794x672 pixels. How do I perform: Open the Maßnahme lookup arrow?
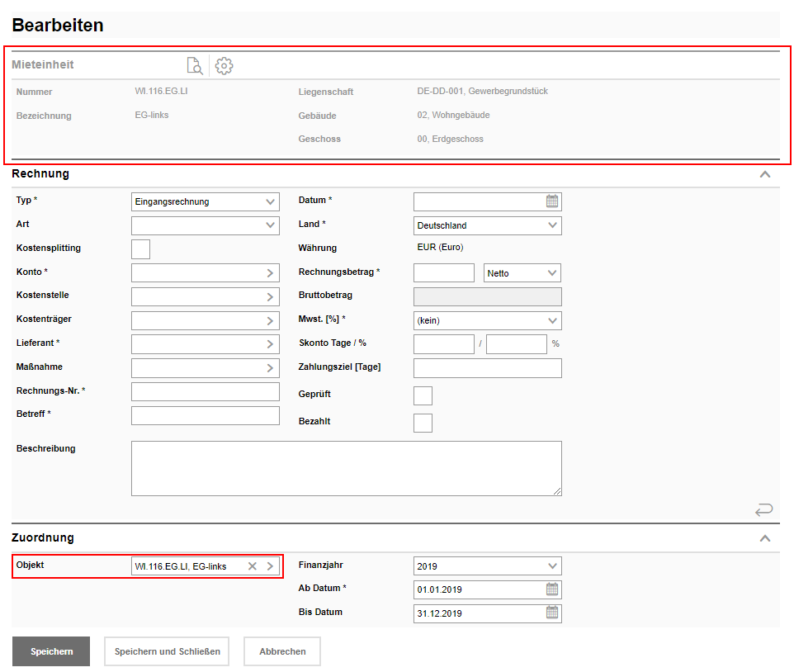[271, 368]
